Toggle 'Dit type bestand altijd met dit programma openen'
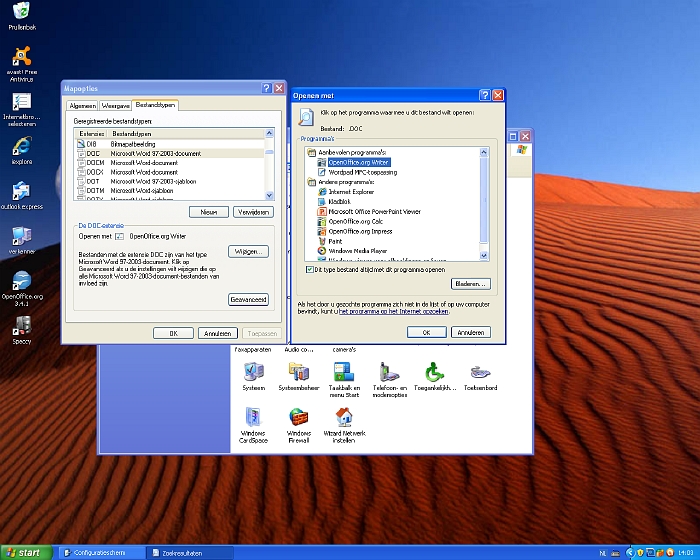The image size is (700, 560). pos(309,270)
